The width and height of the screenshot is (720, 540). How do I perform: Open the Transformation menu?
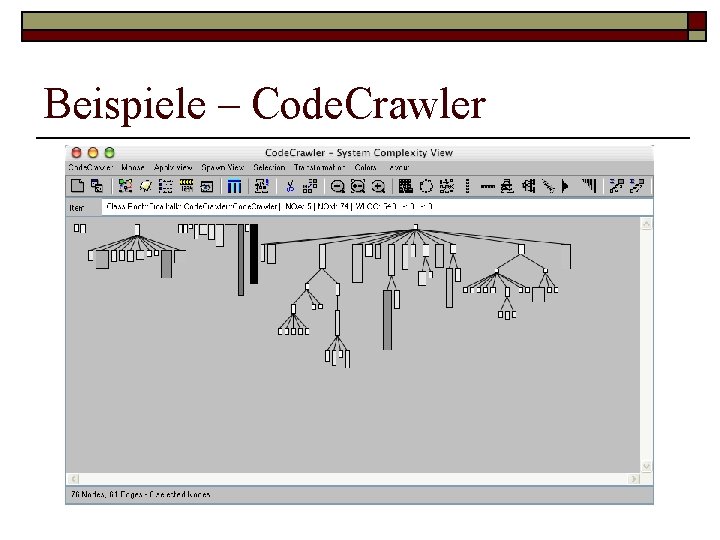click(x=320, y=167)
